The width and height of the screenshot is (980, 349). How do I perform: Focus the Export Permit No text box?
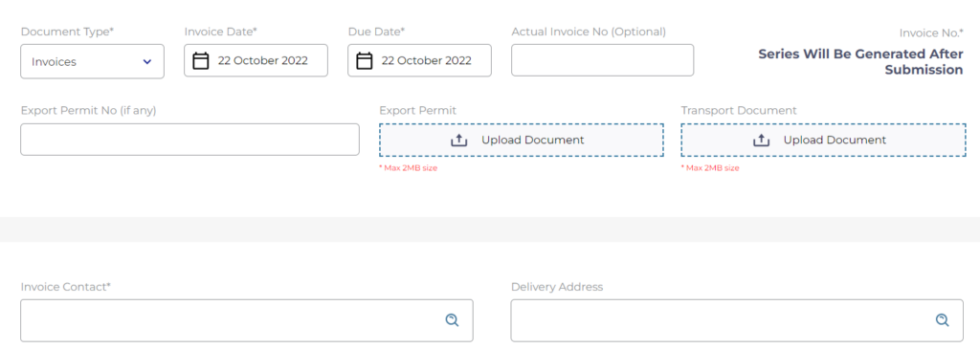pos(190,140)
